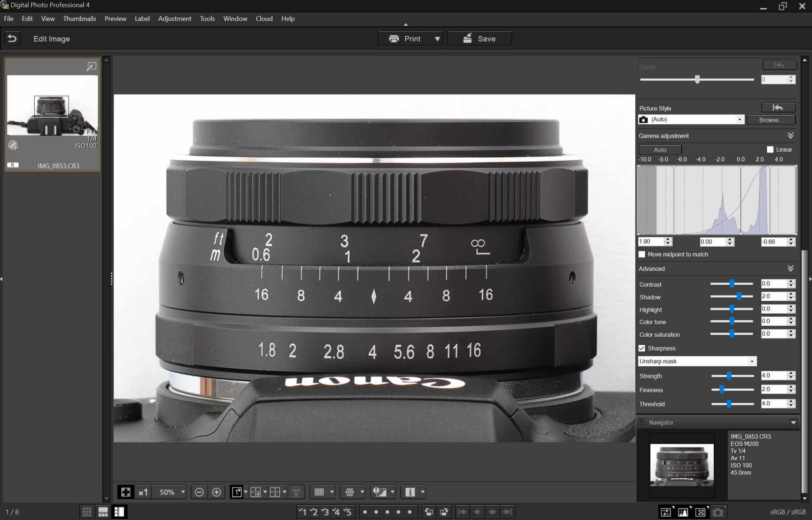Collapse Gamma adjustment section

[790, 136]
